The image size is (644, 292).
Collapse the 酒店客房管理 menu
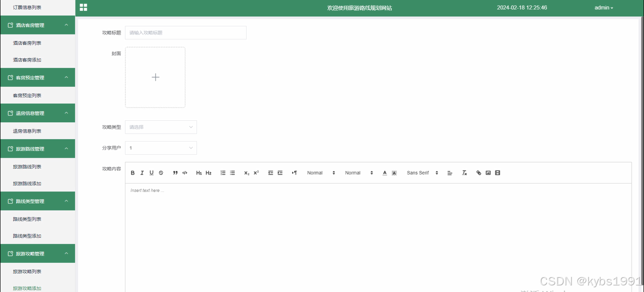point(37,25)
